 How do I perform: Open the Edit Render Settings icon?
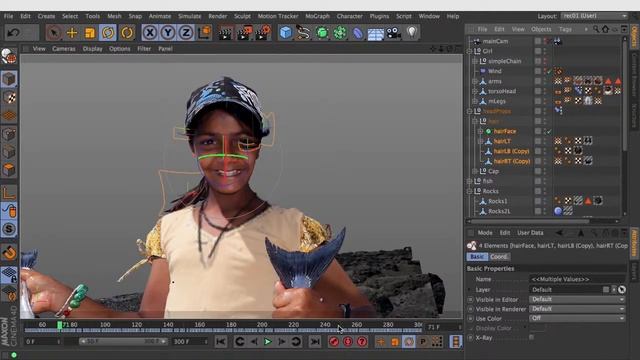263,32
